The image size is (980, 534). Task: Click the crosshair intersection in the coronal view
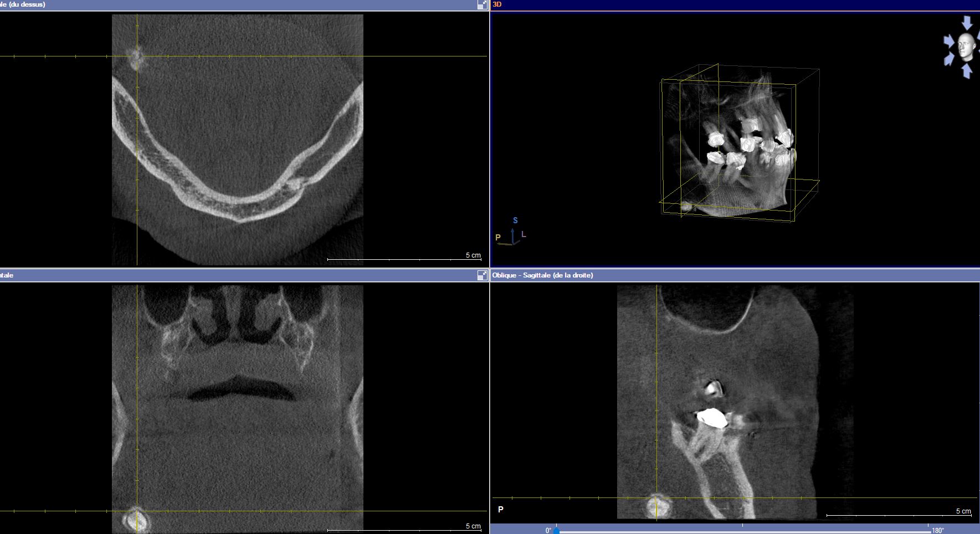[137, 511]
